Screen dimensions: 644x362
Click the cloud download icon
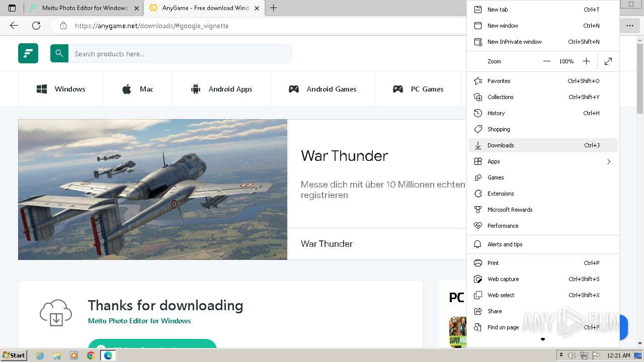tap(56, 312)
